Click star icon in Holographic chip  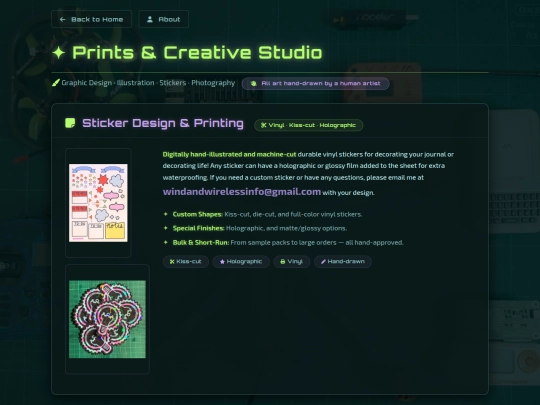(x=222, y=262)
